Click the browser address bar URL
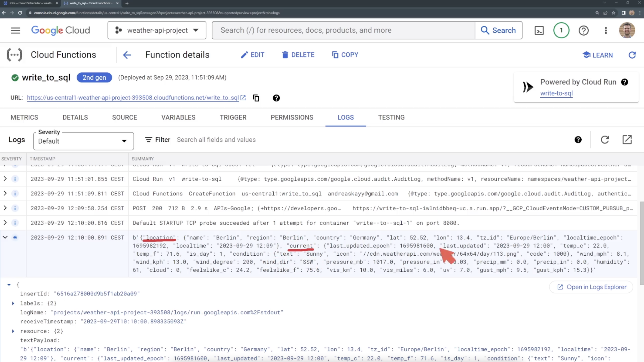Viewport: 644px width, 362px height. pyautogui.click(x=157, y=13)
